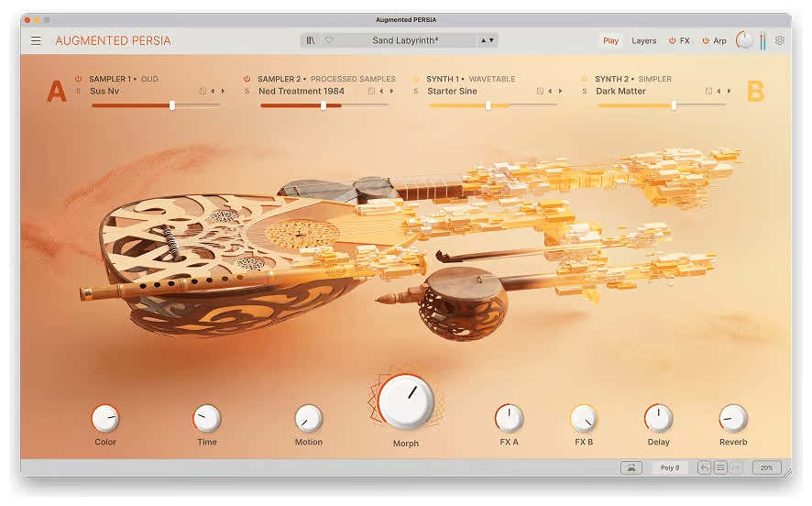This screenshot has height=506, width=812.
Task: Click the Sampler 1 save-preset icon
Action: (203, 91)
